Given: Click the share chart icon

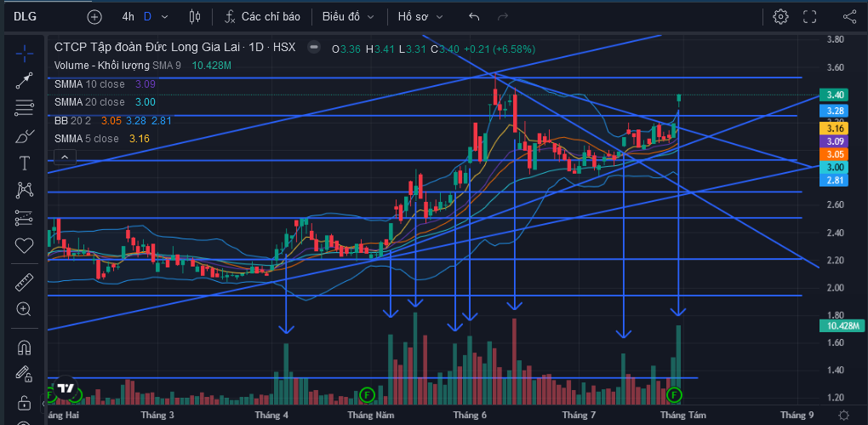Looking at the screenshot, I should click(x=849, y=17).
